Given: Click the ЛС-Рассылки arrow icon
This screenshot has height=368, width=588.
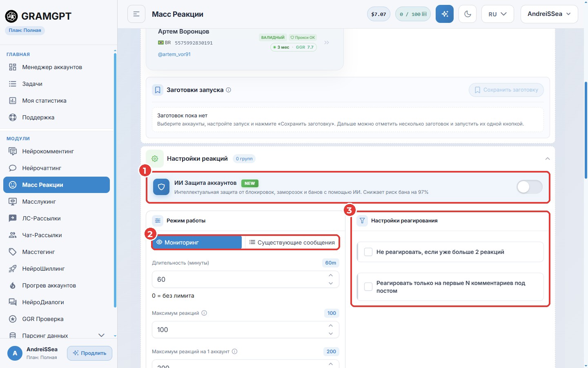Looking at the screenshot, I should click(13, 218).
